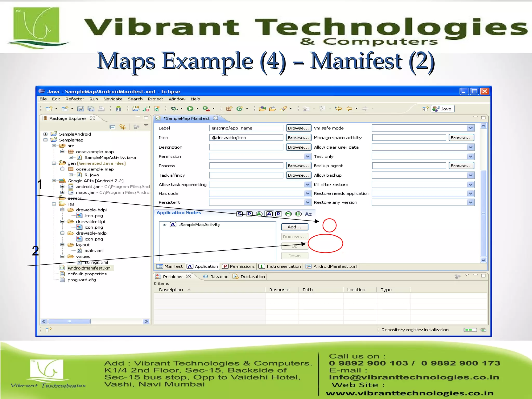
Task: Open the Persistent dropdown arrow
Action: pyautogui.click(x=308, y=202)
